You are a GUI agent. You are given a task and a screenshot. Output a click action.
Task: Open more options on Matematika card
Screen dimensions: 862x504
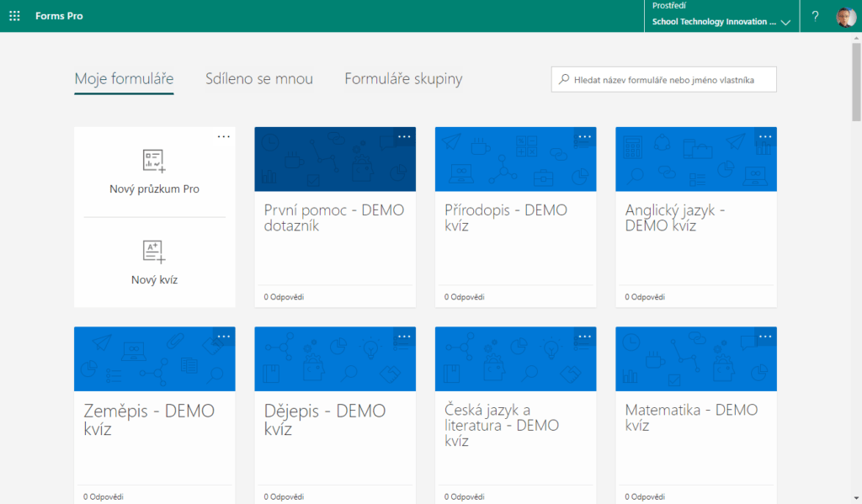click(765, 337)
